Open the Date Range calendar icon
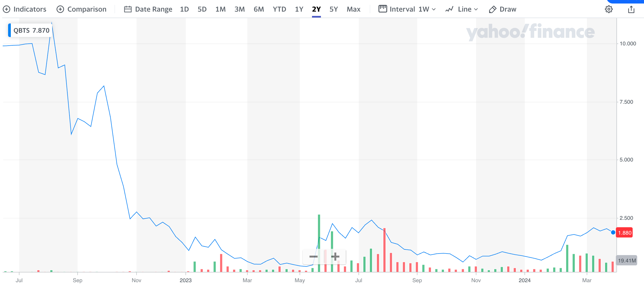Viewport: 644px width, 290px height. point(128,9)
